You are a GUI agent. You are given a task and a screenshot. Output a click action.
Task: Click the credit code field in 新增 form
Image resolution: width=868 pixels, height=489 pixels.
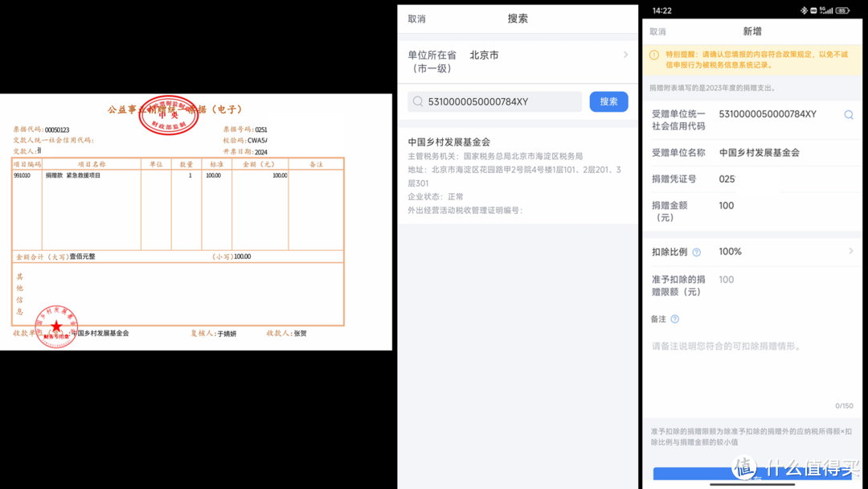tap(768, 114)
